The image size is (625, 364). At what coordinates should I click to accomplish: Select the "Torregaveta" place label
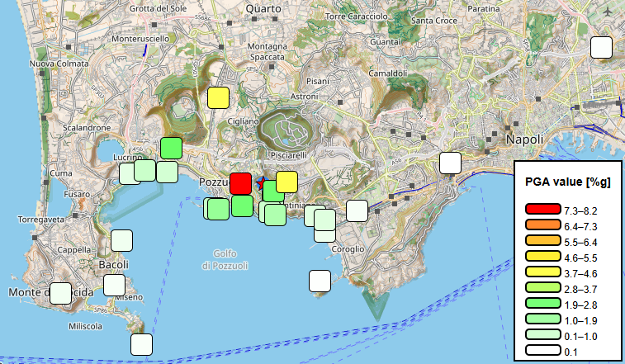40,220
